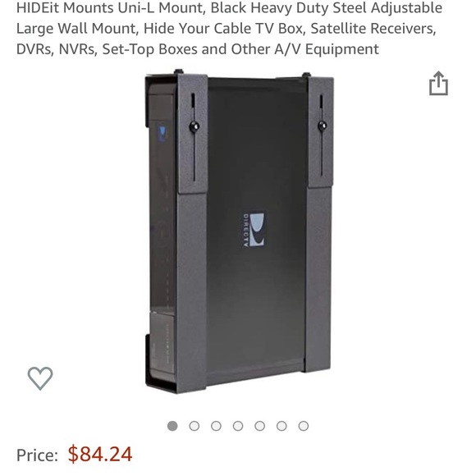This screenshot has width=476, height=476.
Task: Click the top-right screw on the mount
Action: click(306, 75)
